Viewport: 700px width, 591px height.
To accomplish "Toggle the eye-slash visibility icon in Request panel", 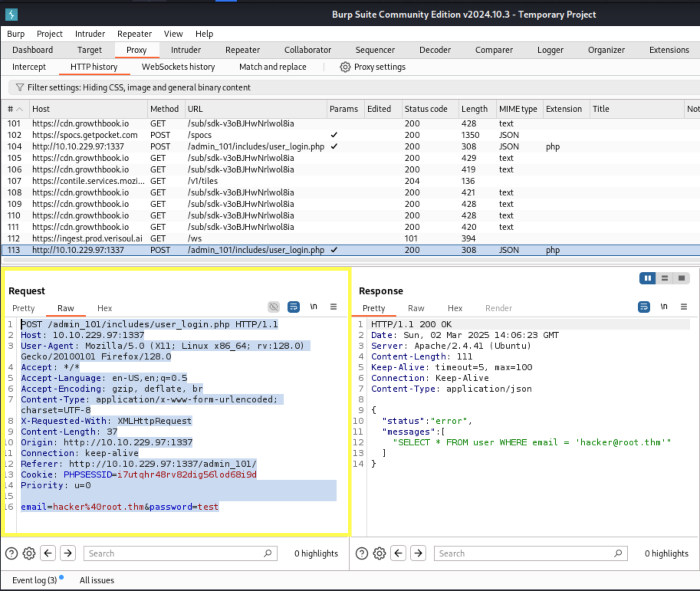I will pos(273,307).
